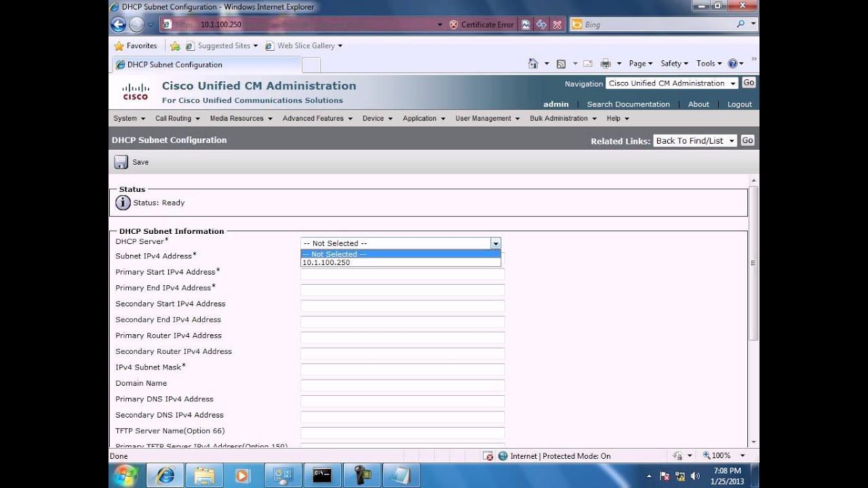Viewport: 868px width, 488px height.
Task: Open Internet Explorer from taskbar
Action: click(165, 475)
